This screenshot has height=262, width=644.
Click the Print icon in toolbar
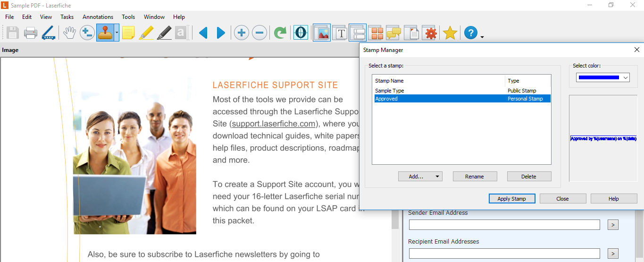31,33
